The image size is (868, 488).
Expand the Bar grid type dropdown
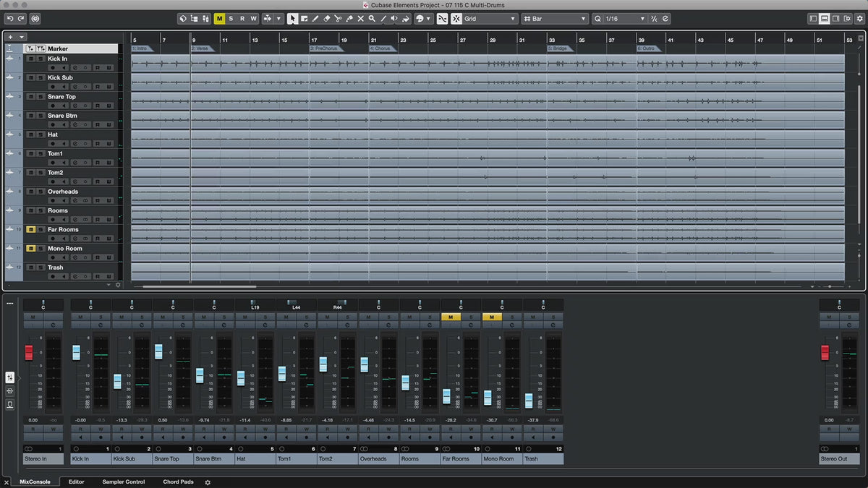[x=554, y=19]
